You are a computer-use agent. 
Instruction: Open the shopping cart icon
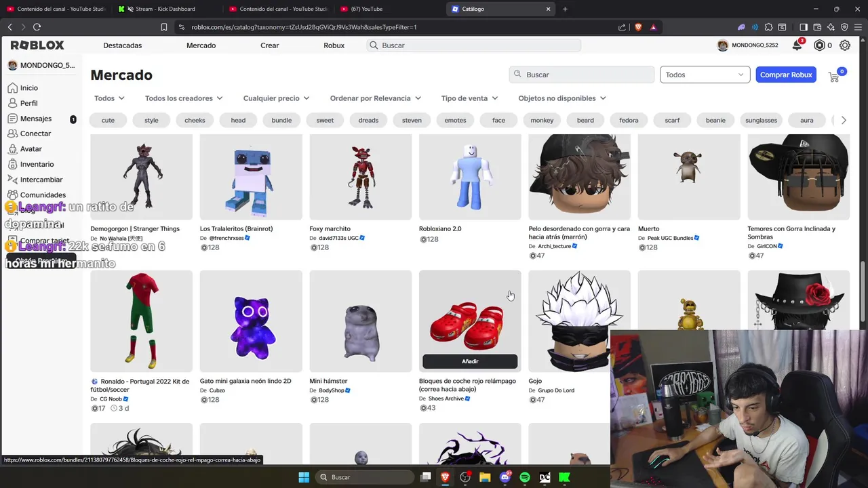pos(834,77)
